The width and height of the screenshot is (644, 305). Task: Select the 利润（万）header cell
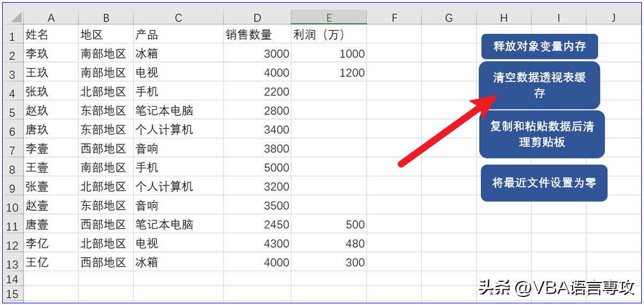[329, 35]
